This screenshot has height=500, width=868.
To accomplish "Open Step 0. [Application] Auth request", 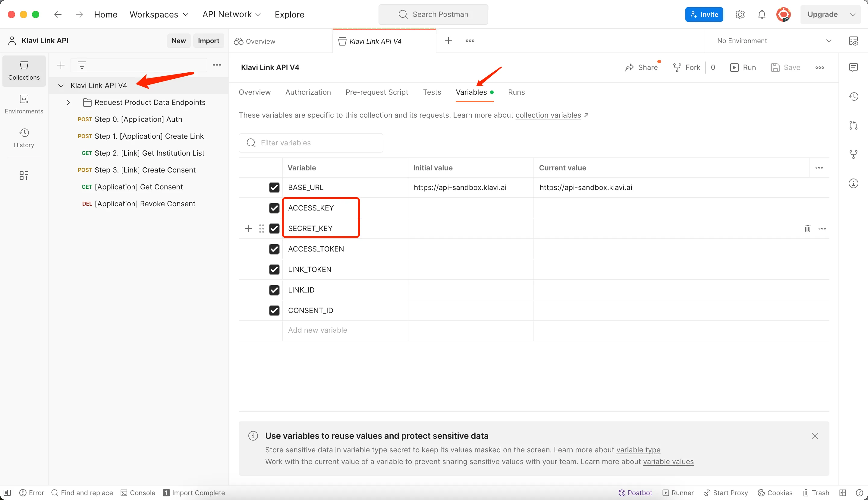I will click(x=138, y=119).
